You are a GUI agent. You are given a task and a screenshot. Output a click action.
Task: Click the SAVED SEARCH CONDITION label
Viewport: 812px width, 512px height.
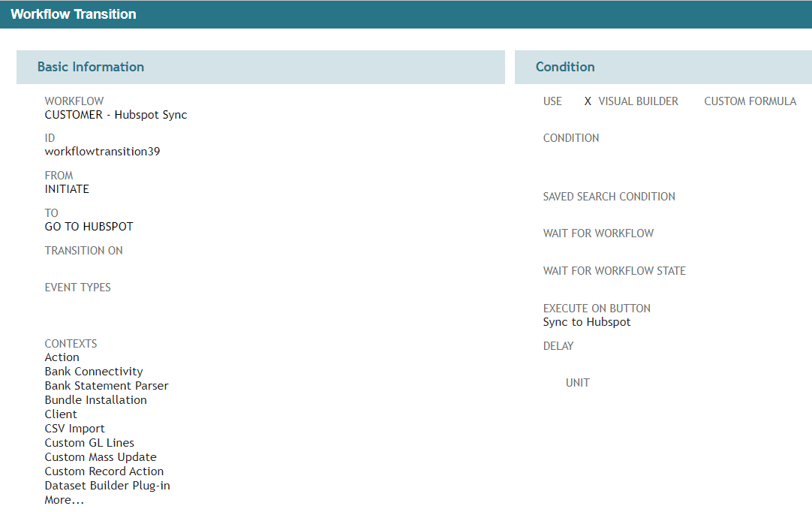[x=609, y=197]
